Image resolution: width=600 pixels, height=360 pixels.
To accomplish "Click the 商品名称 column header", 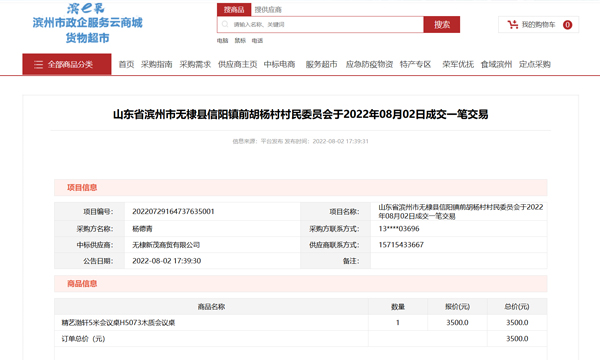I will click(211, 307).
